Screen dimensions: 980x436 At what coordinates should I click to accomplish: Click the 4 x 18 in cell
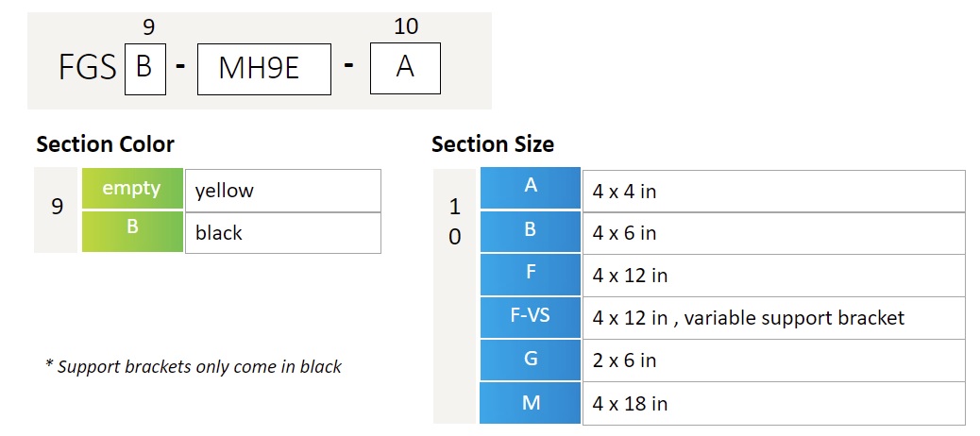click(x=774, y=404)
